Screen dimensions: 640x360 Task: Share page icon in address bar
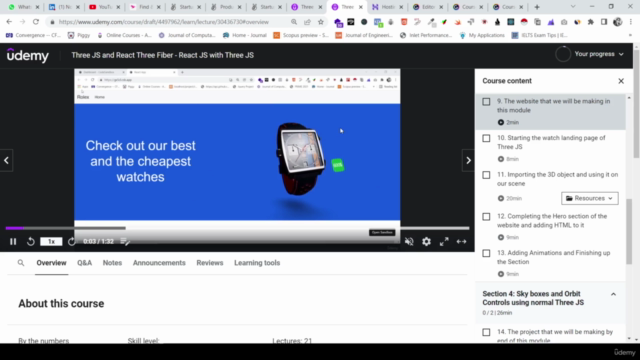(307, 22)
